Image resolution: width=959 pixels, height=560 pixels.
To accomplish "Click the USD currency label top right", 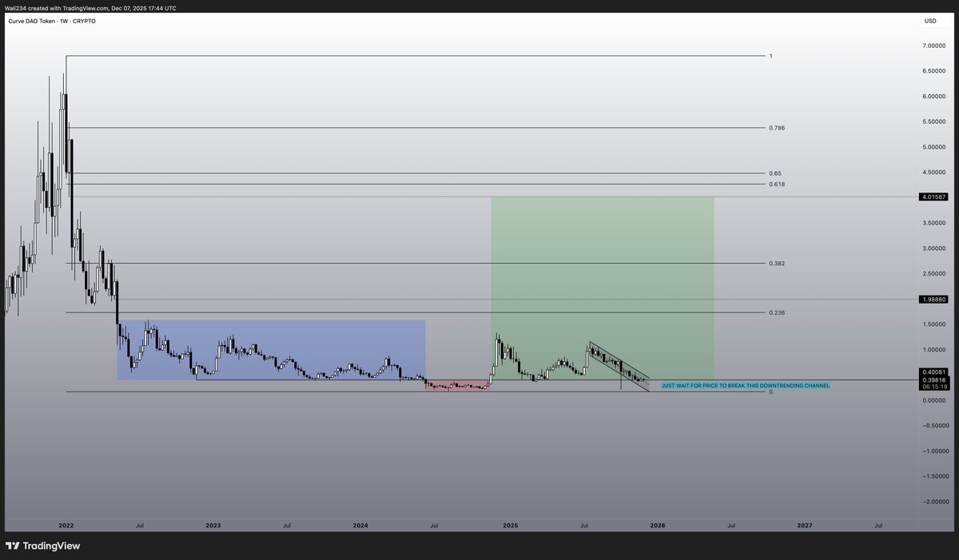I will tap(929, 22).
